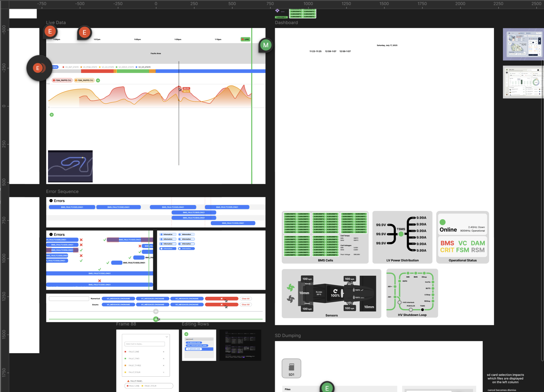Remove FAULT_THREE with its X
The height and width of the screenshot is (392, 544).
164,365
